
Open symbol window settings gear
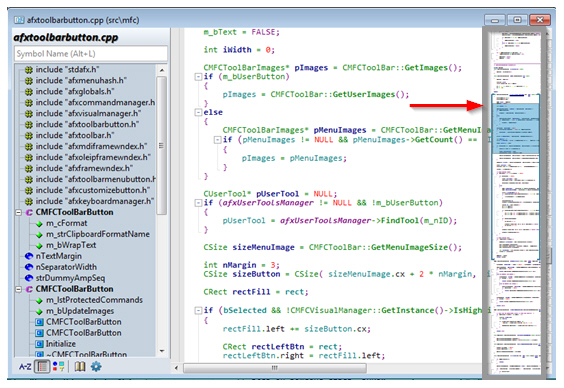click(96, 367)
